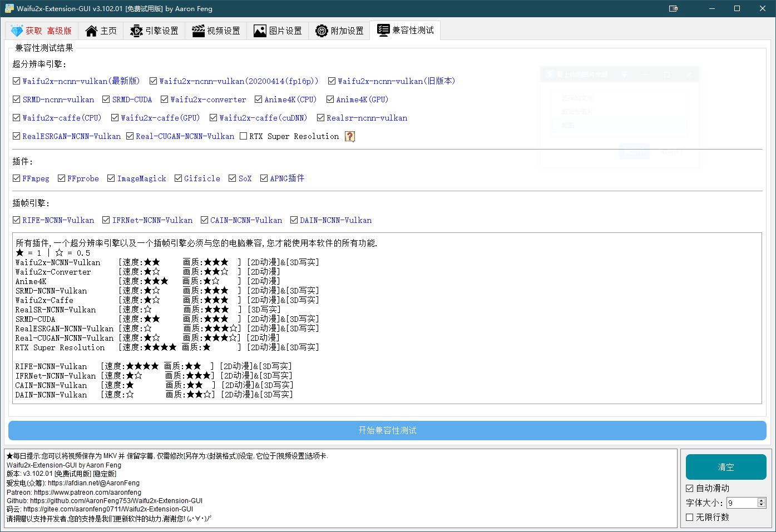Toggle Waifu2x-ncnn-vulkan(旧版本) checkbox
This screenshot has height=532, width=776.
332,81
